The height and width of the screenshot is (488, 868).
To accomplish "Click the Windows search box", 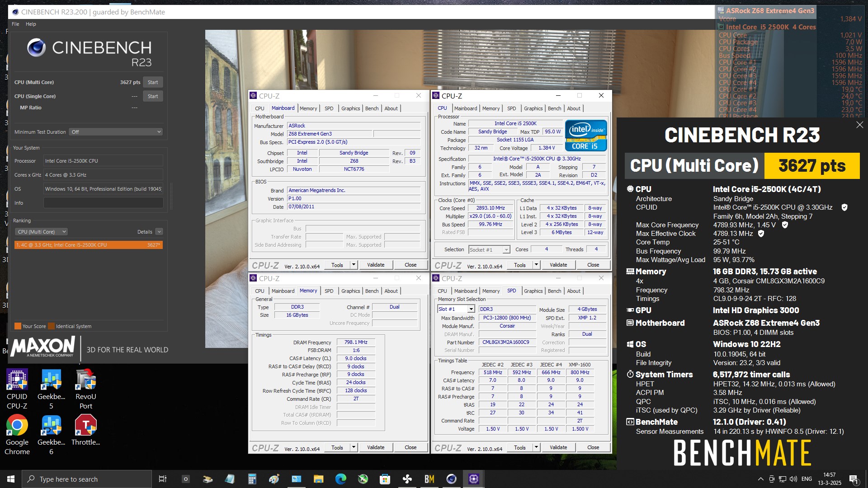I will (x=87, y=479).
